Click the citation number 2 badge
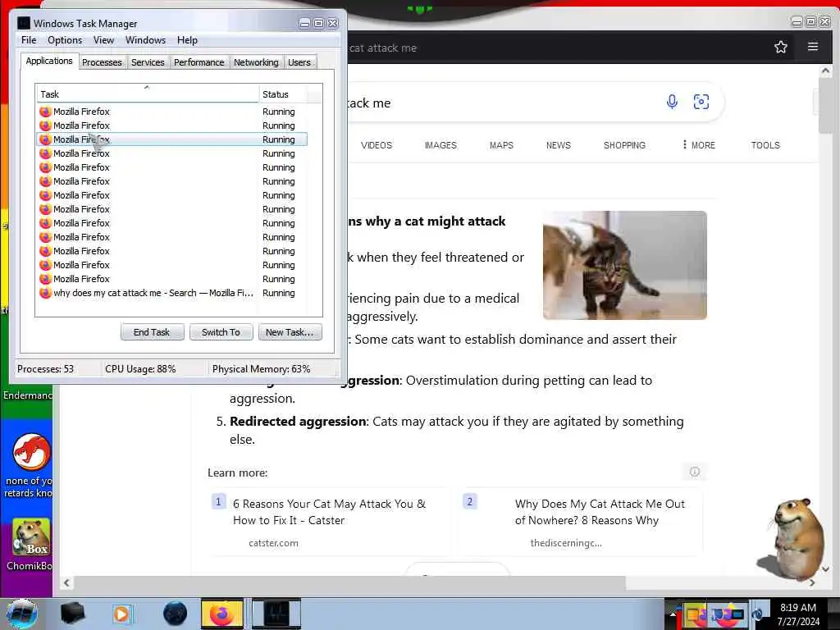Viewport: 840px width, 630px height. click(x=469, y=502)
